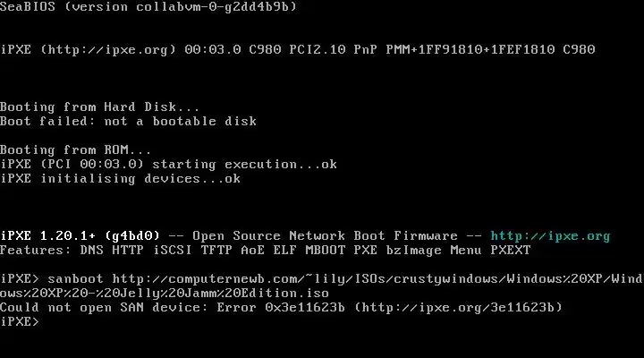Click the final empty iPXE> prompt
644x358 pixels.
point(20,321)
